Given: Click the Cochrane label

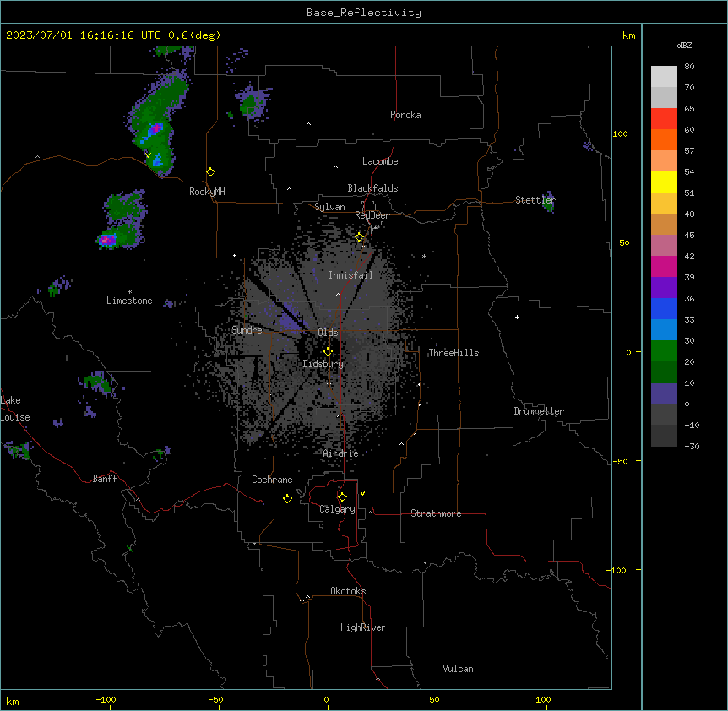Looking at the screenshot, I should (272, 480).
